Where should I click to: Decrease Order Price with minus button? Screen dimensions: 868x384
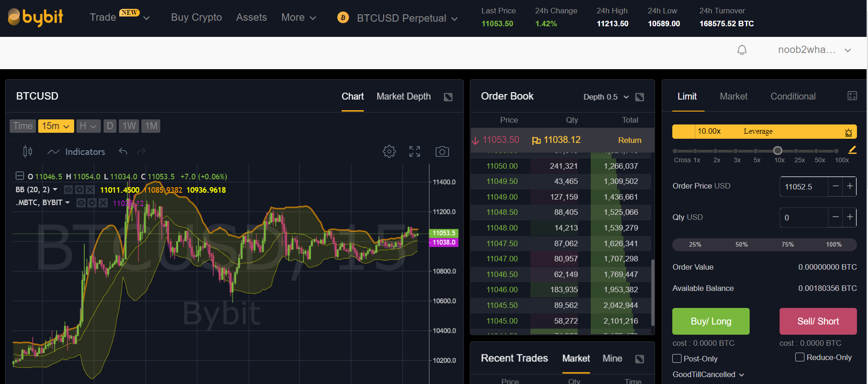tap(835, 186)
